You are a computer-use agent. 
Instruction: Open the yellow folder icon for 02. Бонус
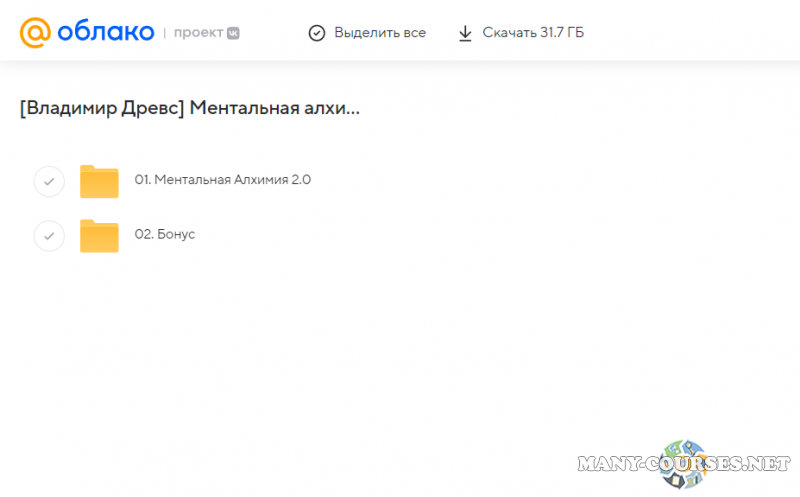99,235
